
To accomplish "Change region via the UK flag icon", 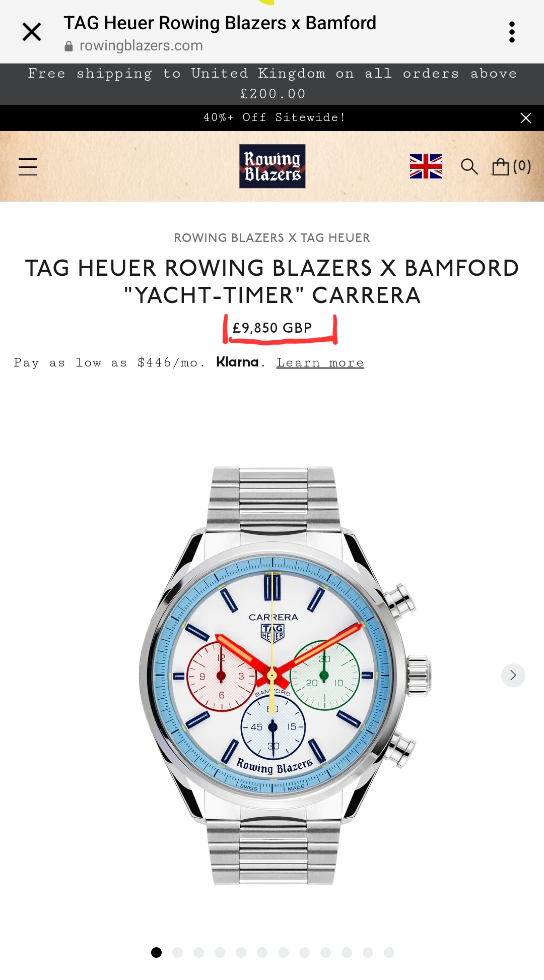I will pos(426,166).
